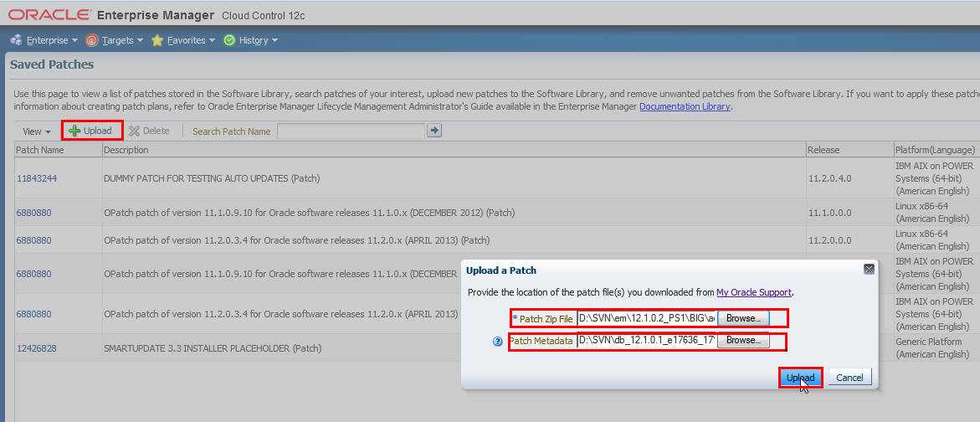Click Generic Platform cell
980x422 pixels.
tap(936, 348)
